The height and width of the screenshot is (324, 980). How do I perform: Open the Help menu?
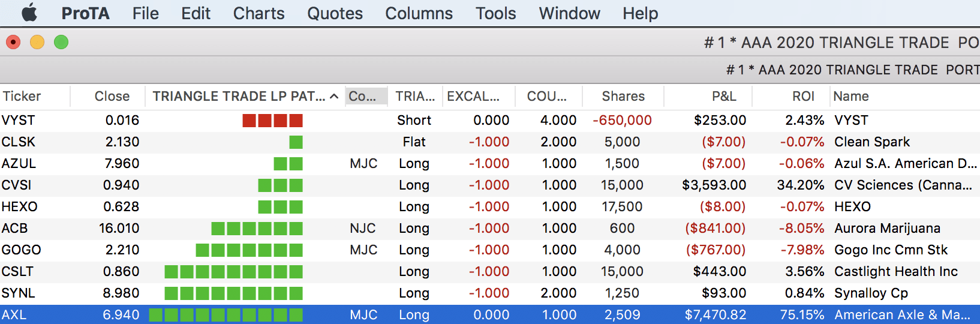coord(641,13)
